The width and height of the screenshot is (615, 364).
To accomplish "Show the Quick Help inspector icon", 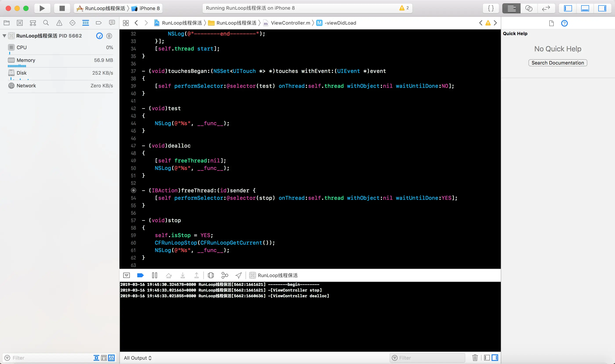I will pos(564,23).
